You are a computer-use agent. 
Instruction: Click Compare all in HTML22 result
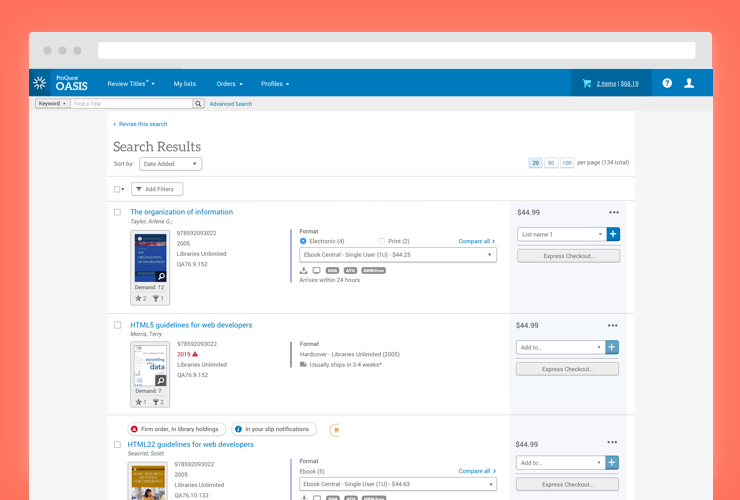point(477,471)
